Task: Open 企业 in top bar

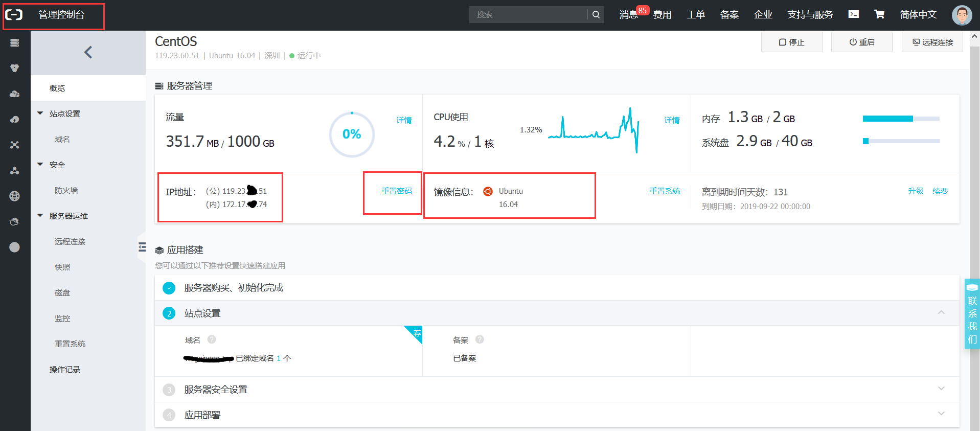Action: (763, 15)
